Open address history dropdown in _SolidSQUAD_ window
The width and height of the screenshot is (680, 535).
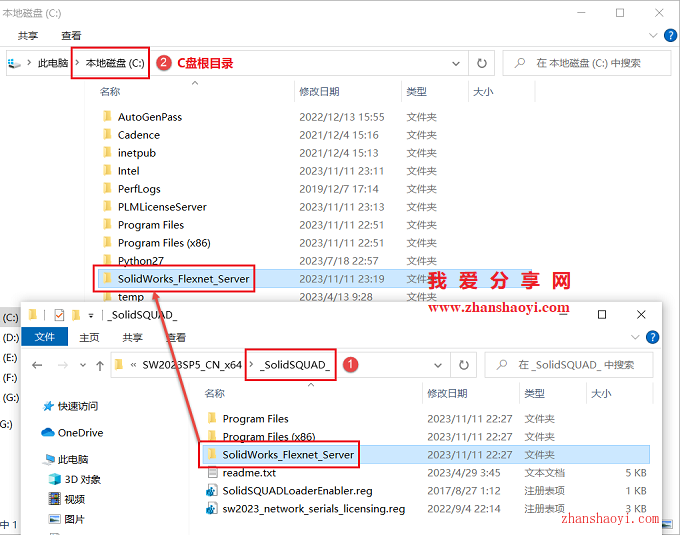coord(438,365)
